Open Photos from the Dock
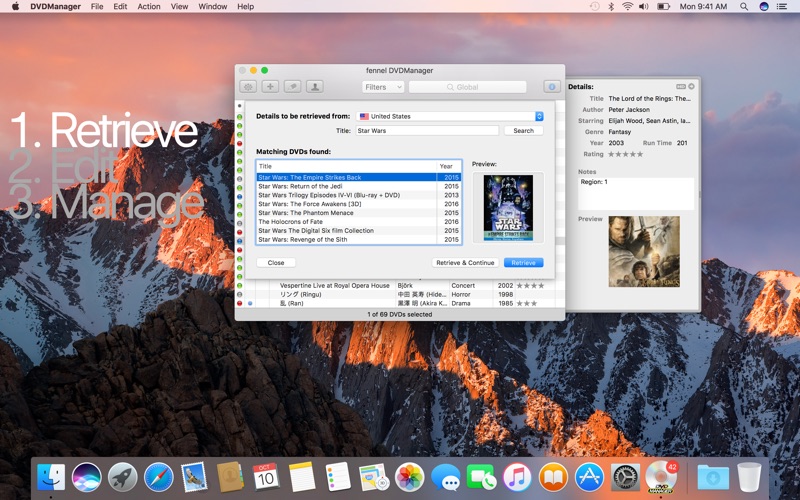 click(409, 478)
